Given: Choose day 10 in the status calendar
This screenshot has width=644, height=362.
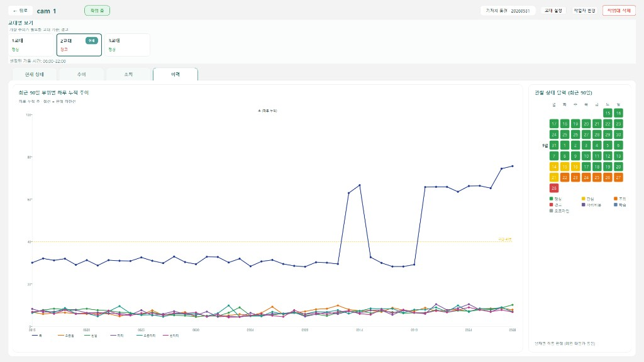Looking at the screenshot, I should point(586,156).
